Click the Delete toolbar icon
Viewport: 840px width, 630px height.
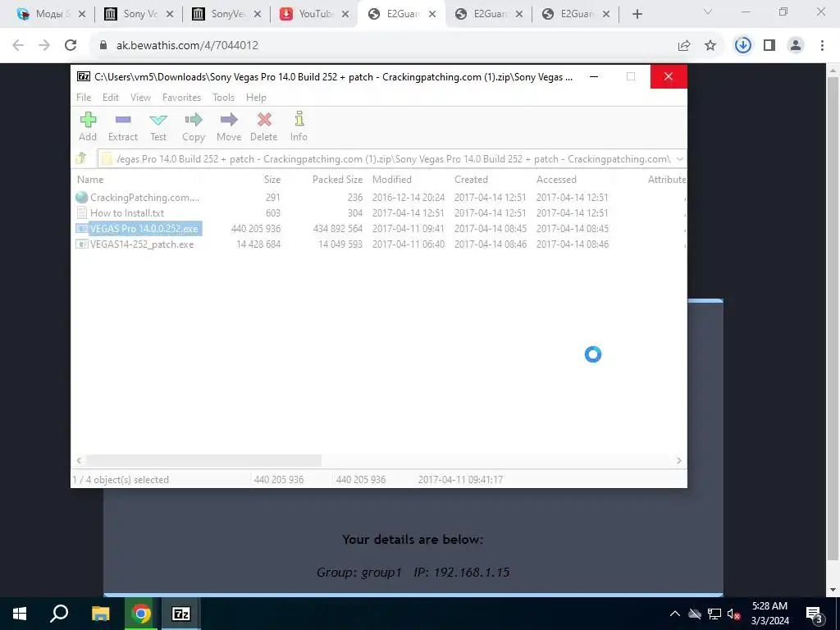click(263, 126)
